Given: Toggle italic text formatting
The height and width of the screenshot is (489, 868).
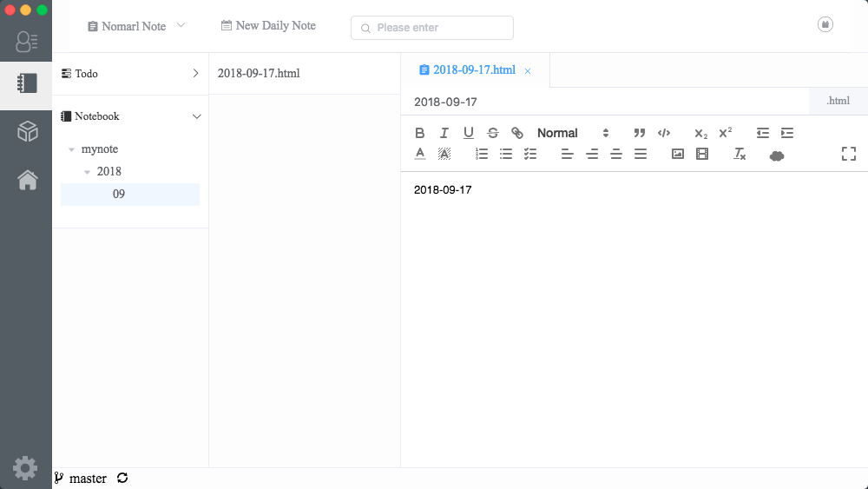Looking at the screenshot, I should point(444,133).
